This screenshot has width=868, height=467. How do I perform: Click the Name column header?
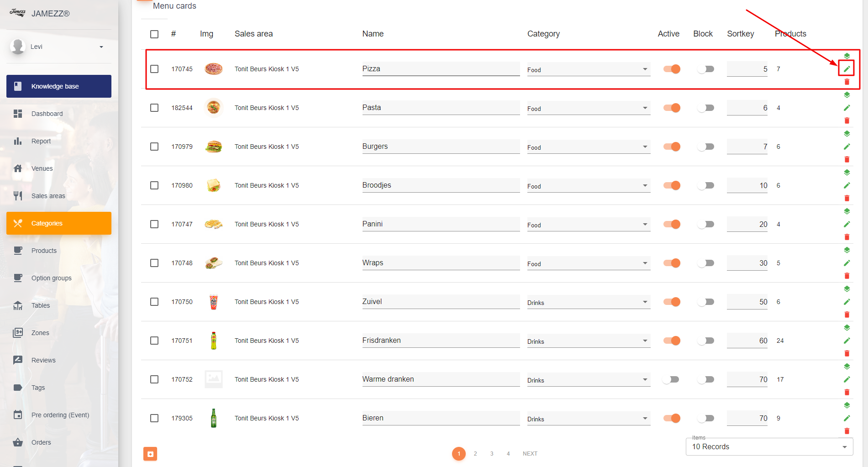click(373, 34)
